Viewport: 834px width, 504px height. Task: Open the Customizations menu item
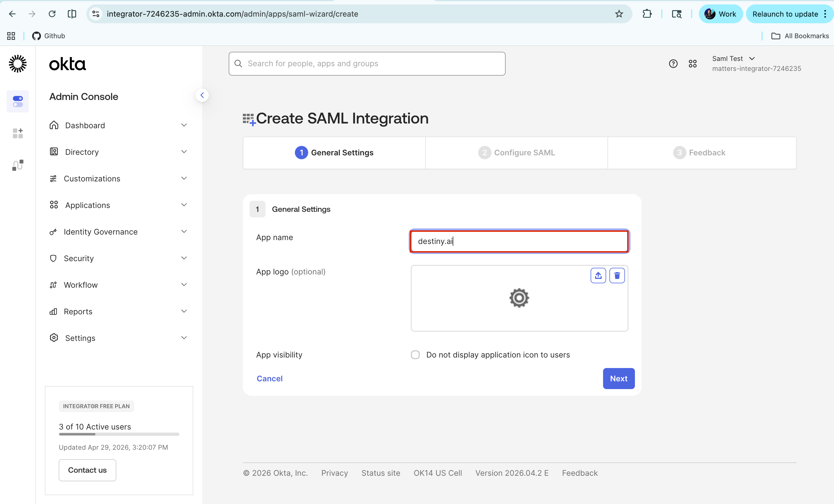92,178
